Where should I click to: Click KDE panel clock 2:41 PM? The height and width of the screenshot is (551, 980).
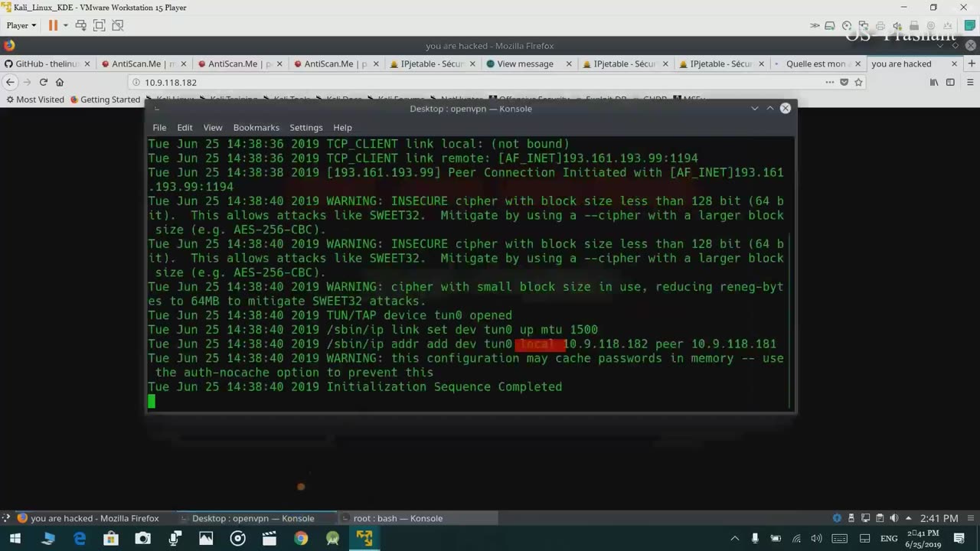click(939, 518)
